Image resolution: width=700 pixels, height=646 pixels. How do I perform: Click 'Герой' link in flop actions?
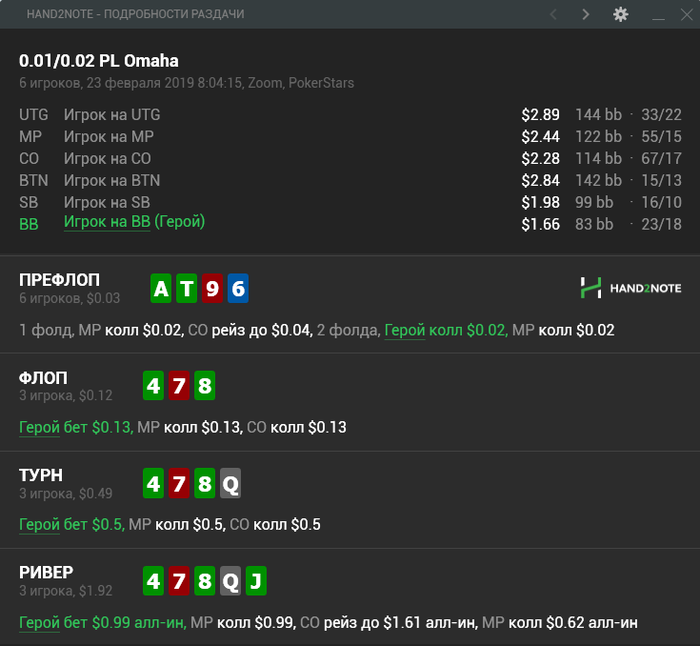tap(39, 428)
